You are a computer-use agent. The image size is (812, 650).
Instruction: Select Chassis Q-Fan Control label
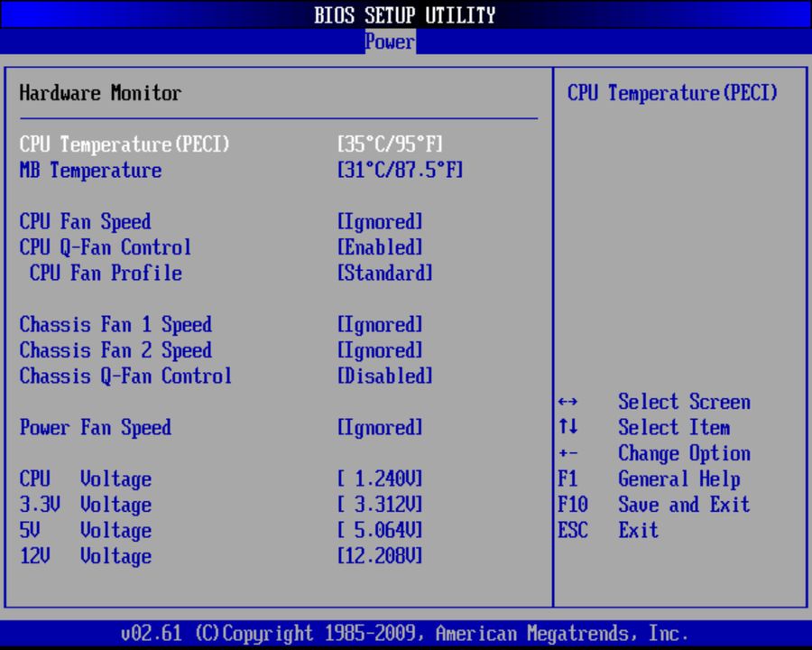click(125, 376)
